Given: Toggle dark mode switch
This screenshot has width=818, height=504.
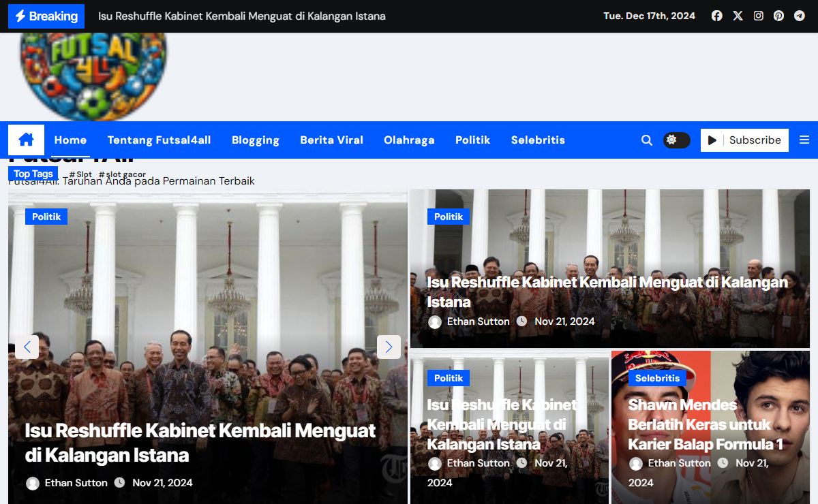Looking at the screenshot, I should tap(676, 140).
